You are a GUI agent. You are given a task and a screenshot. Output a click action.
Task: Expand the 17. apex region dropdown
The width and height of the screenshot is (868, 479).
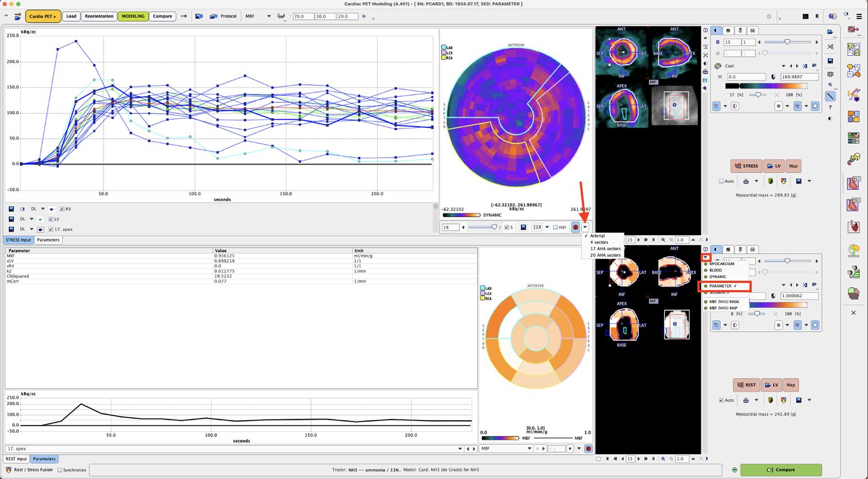(x=460, y=449)
